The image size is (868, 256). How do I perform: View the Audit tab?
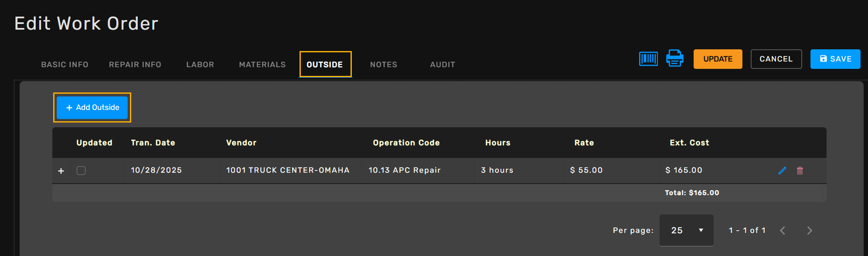443,65
